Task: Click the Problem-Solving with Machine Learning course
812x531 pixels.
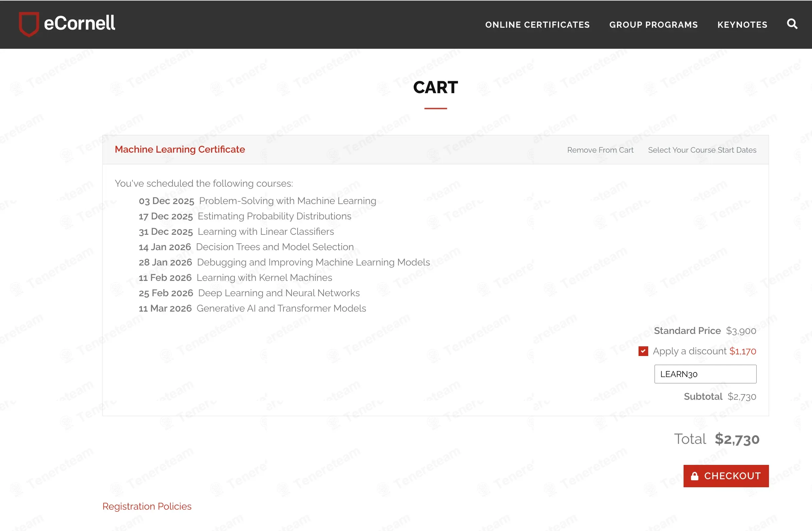Action: 287,201
